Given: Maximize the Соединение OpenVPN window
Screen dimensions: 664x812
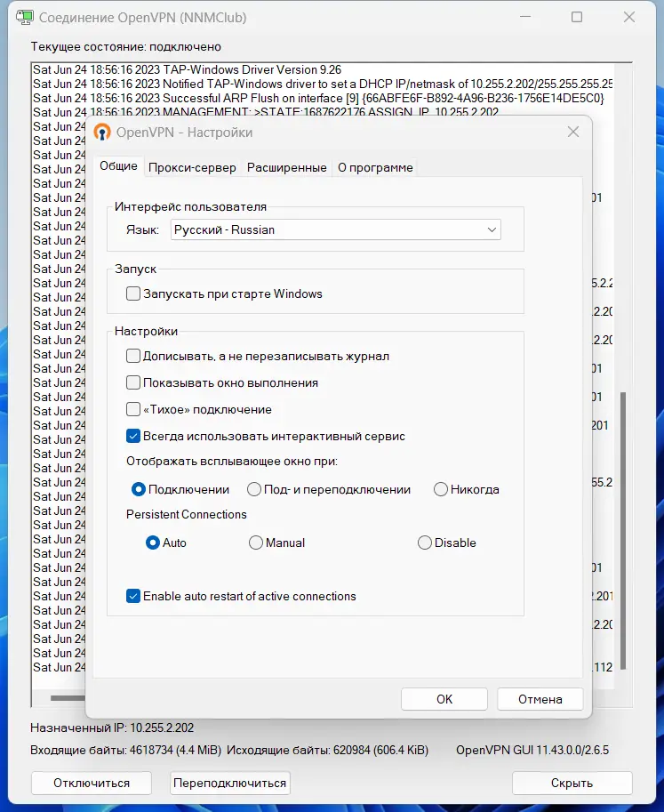Looking at the screenshot, I should (577, 17).
